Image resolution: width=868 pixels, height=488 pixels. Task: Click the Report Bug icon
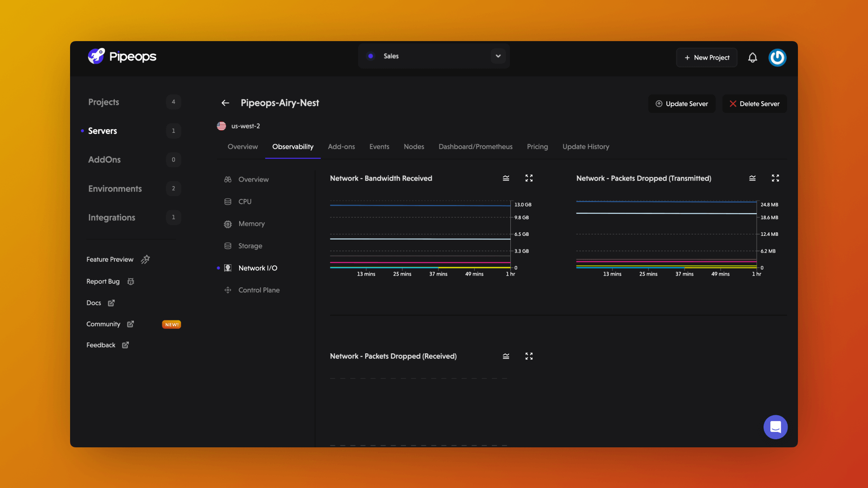point(131,282)
